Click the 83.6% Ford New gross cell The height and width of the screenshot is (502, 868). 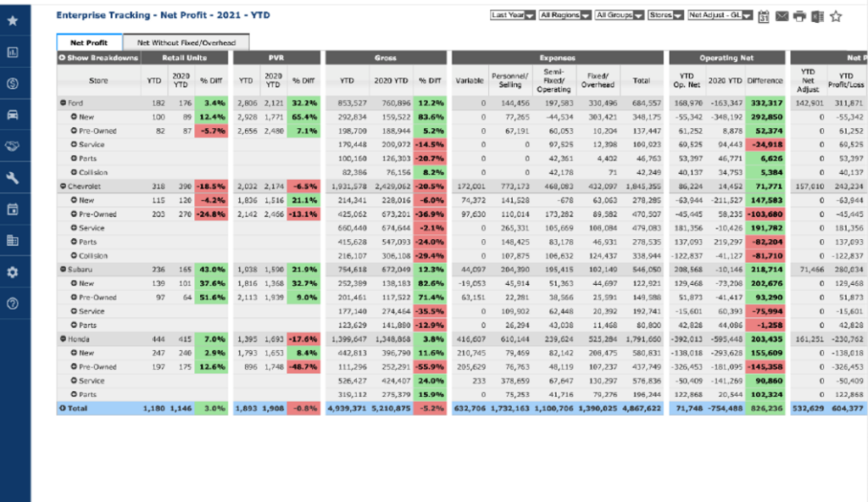click(430, 117)
